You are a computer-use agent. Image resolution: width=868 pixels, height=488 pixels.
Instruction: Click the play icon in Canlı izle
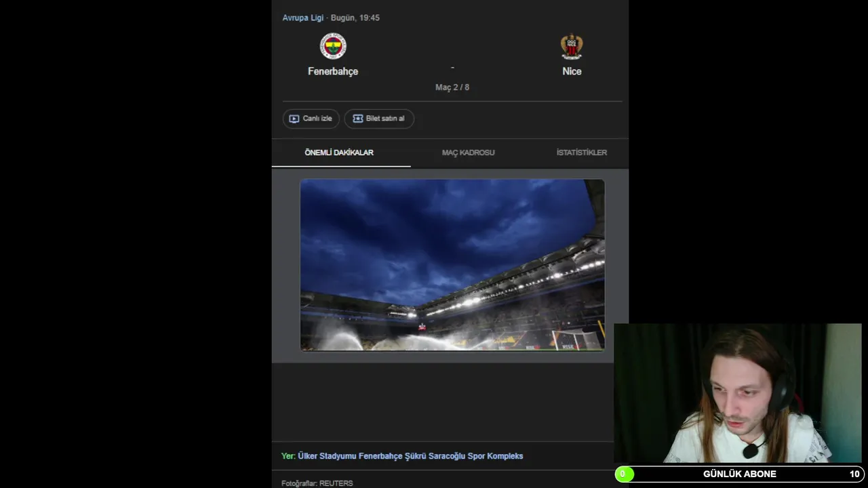(x=294, y=119)
